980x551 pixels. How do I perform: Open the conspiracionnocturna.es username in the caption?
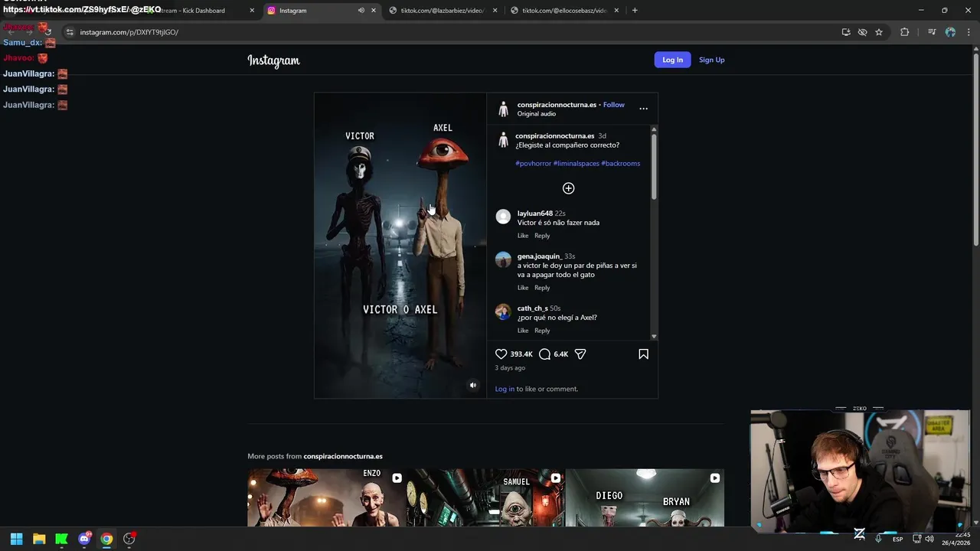click(555, 135)
